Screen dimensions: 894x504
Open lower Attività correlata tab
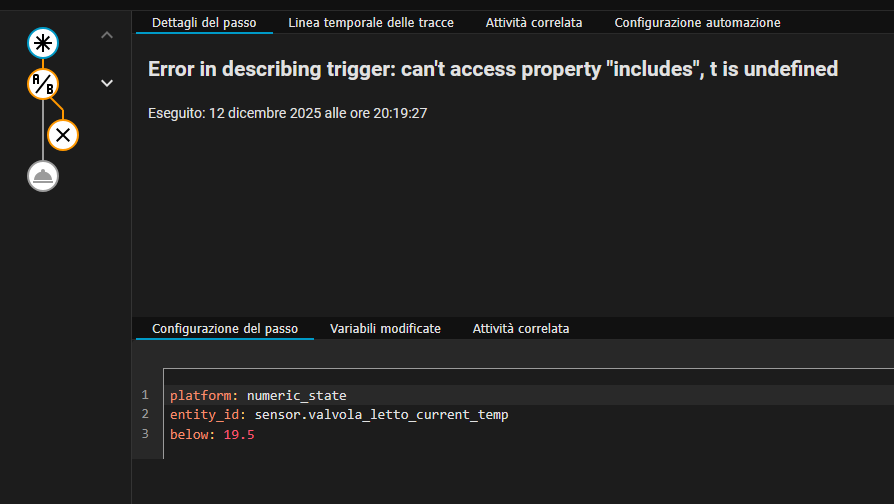[521, 328]
